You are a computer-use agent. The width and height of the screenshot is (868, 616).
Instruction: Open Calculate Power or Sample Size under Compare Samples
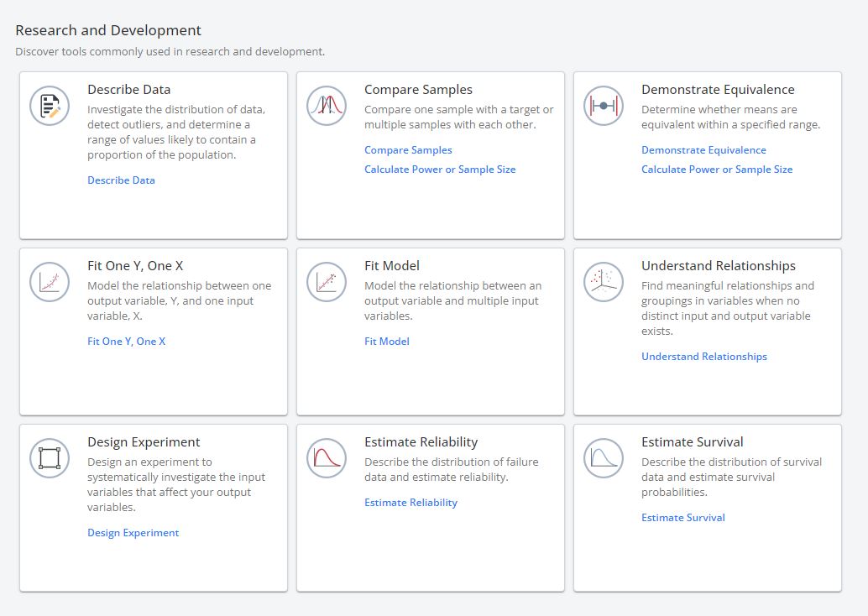(440, 170)
